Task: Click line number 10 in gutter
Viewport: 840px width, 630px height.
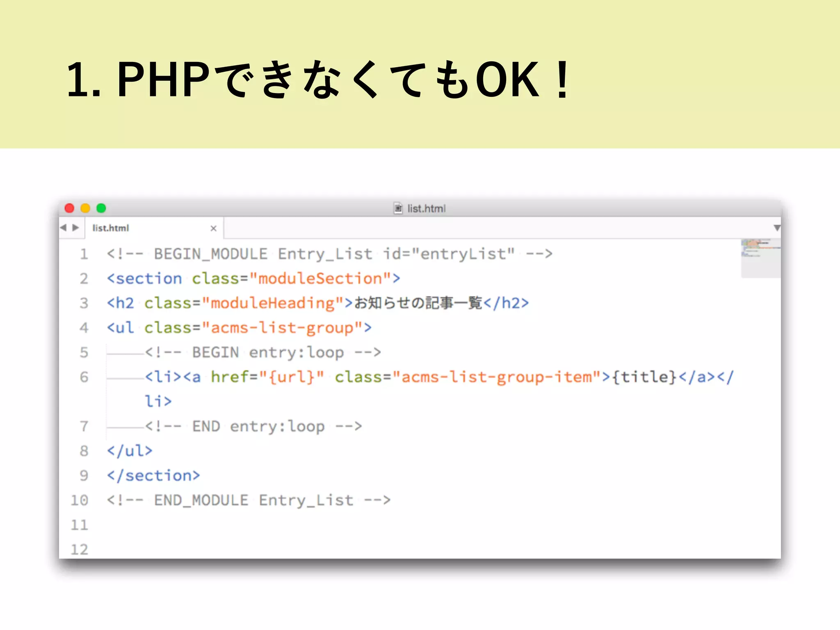Action: (80, 500)
